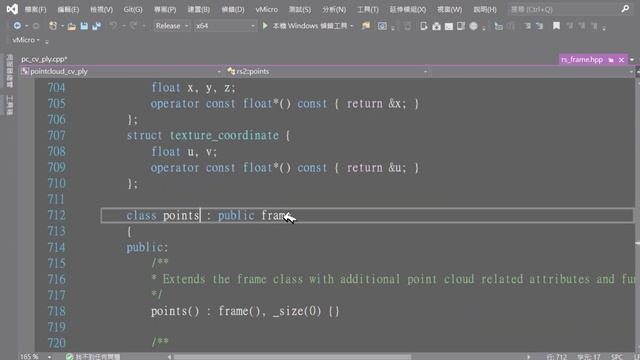640x360 pixels.
Task: Click the Local Windows Debugger button
Action: [310, 26]
